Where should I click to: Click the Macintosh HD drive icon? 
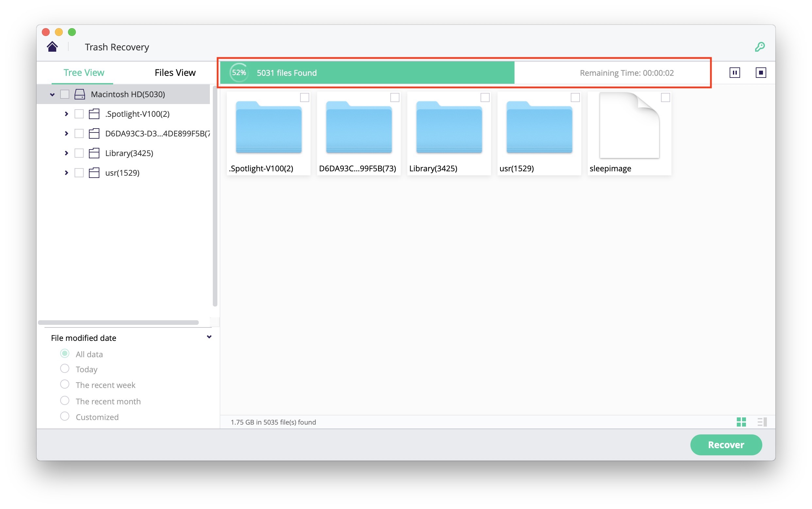coord(80,94)
